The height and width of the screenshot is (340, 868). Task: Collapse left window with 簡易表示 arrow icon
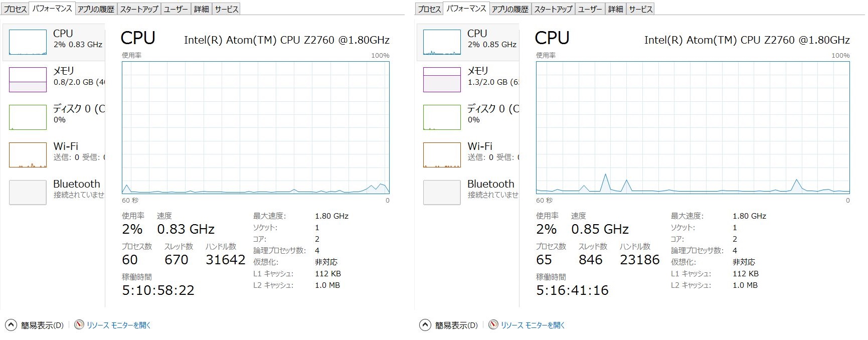click(11, 325)
